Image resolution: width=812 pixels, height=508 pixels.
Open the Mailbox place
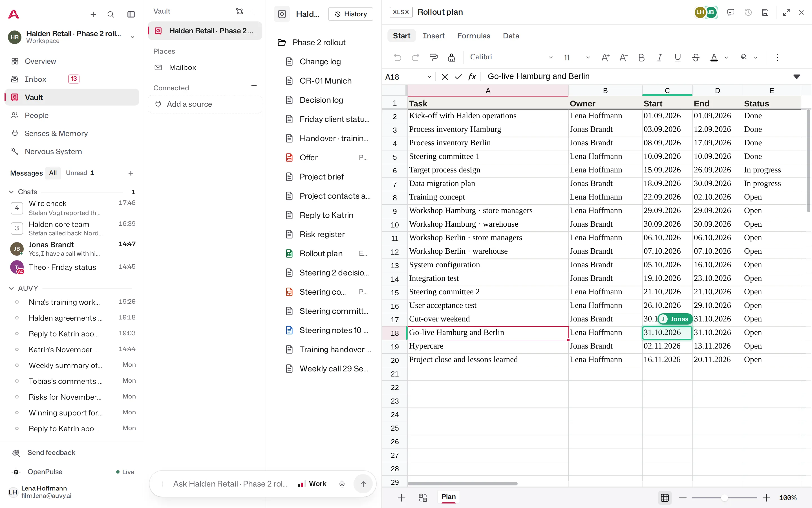coord(182,67)
